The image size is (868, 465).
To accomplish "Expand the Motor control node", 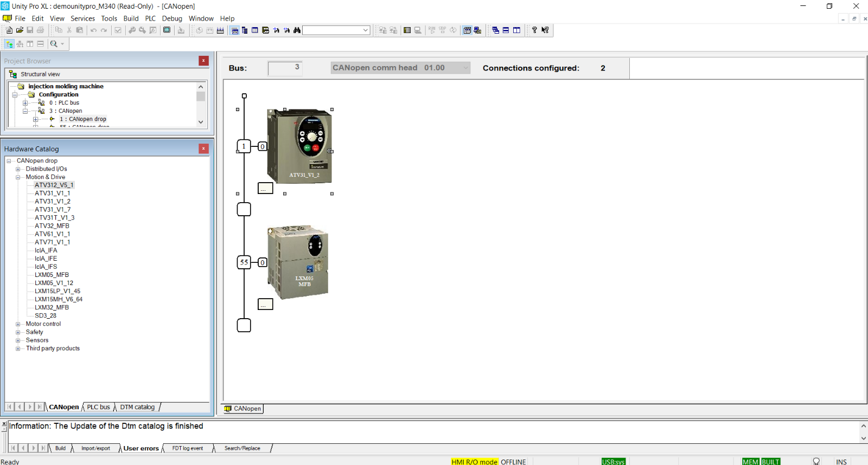I will point(18,324).
